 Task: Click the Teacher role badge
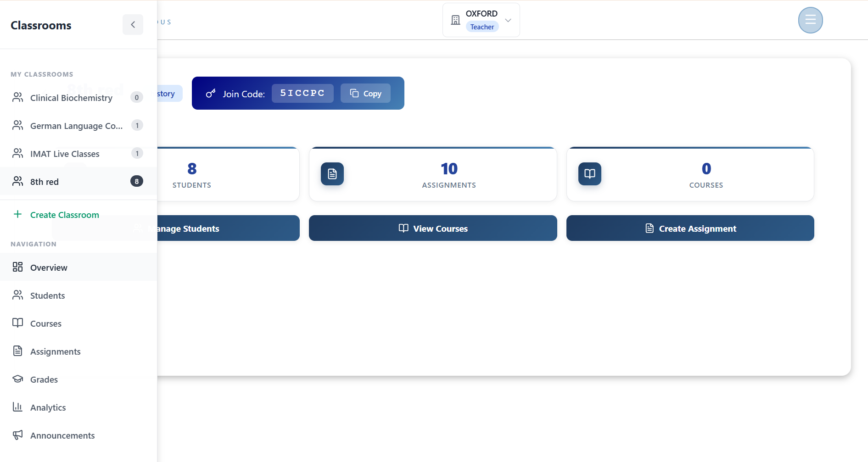[x=482, y=27]
